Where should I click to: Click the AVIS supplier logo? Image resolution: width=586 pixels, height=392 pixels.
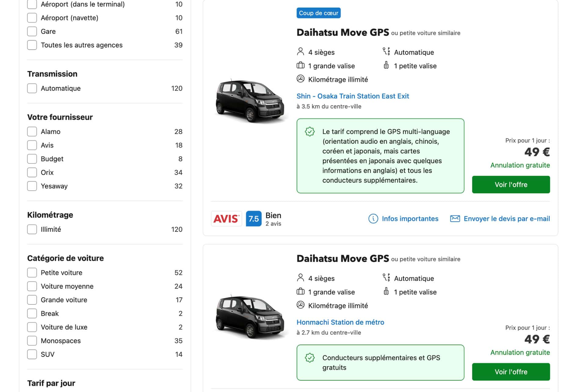pos(226,219)
